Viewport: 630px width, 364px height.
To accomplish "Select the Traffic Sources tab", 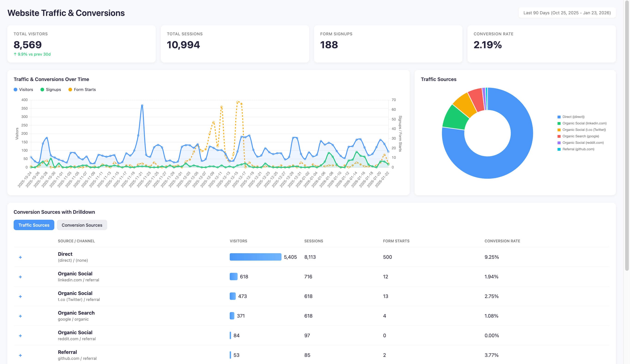I will (34, 225).
